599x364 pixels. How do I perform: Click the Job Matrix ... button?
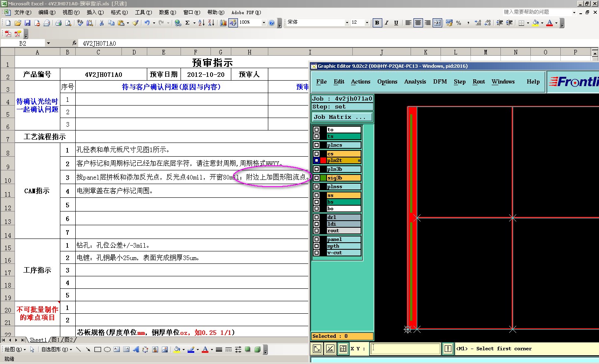click(342, 117)
